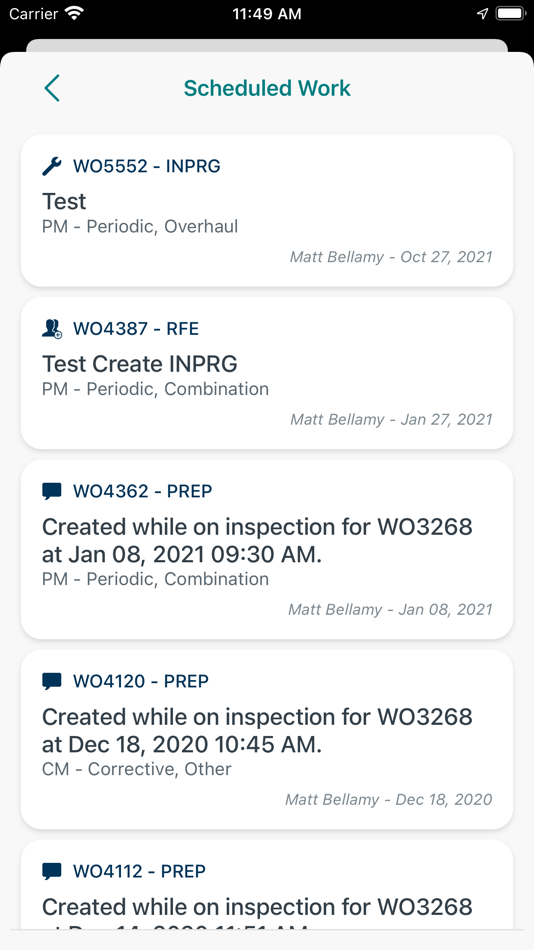Tap the comment bubble icon on WO4120
Image resolution: width=534 pixels, height=950 pixels.
(52, 681)
